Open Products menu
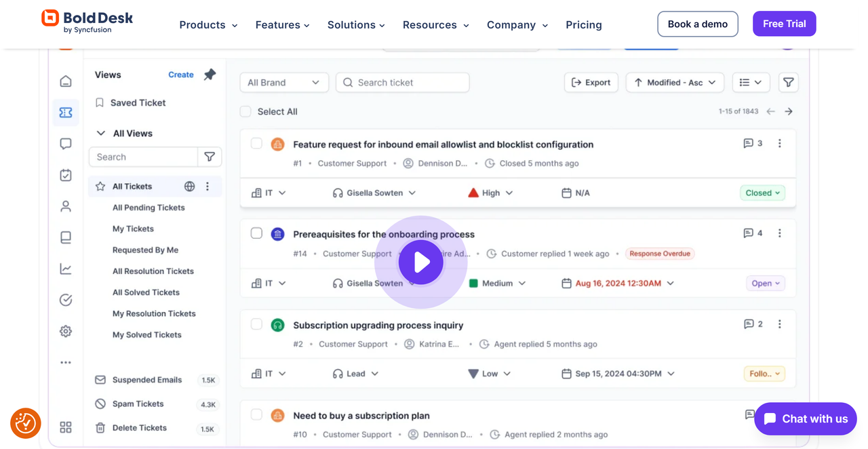 pos(208,24)
